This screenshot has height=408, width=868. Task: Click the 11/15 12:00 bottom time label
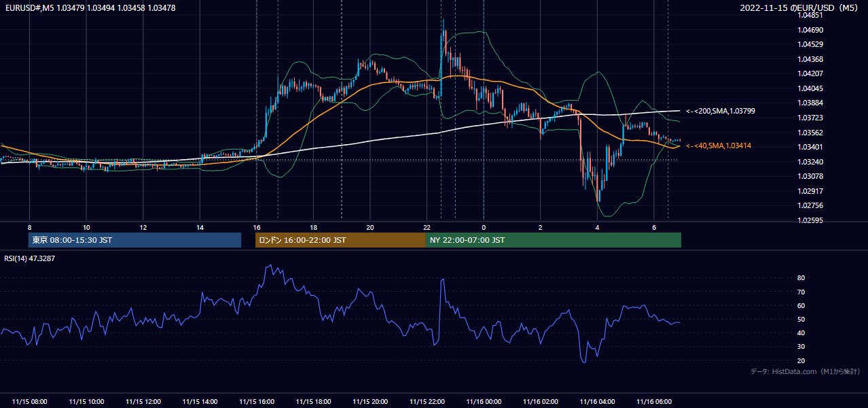click(143, 401)
